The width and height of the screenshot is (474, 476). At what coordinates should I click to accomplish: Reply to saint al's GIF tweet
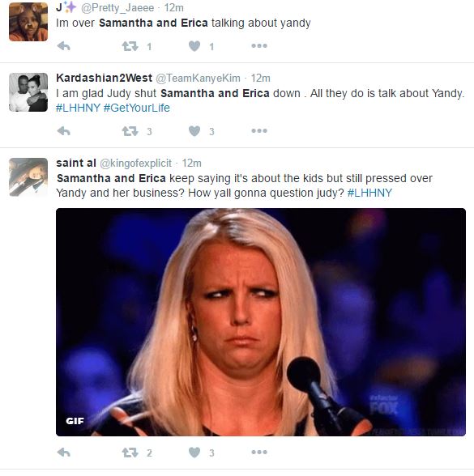63,453
